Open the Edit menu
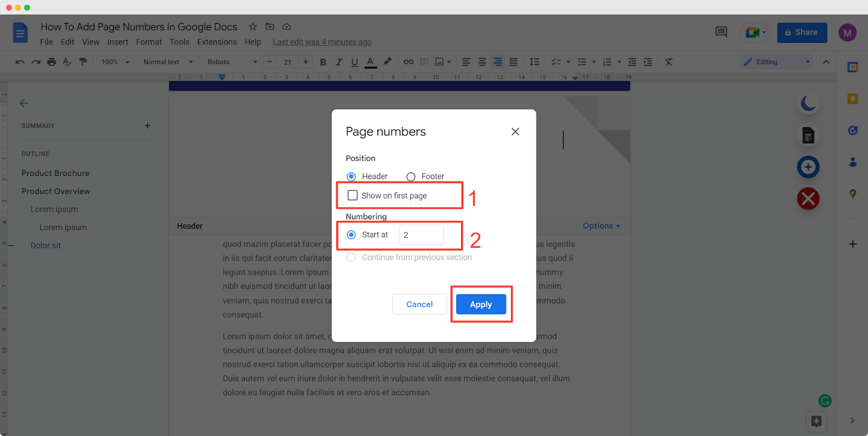The width and height of the screenshot is (868, 436). coord(67,42)
